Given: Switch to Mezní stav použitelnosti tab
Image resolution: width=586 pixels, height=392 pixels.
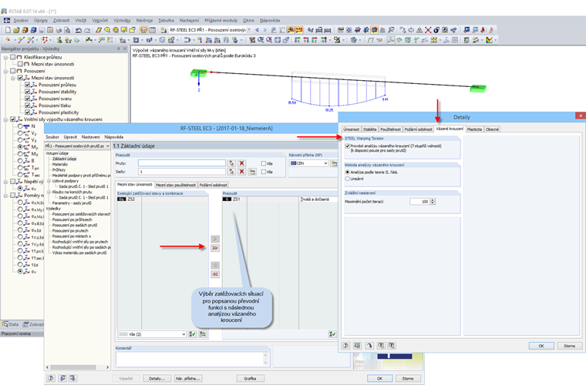Looking at the screenshot, I should (176, 185).
